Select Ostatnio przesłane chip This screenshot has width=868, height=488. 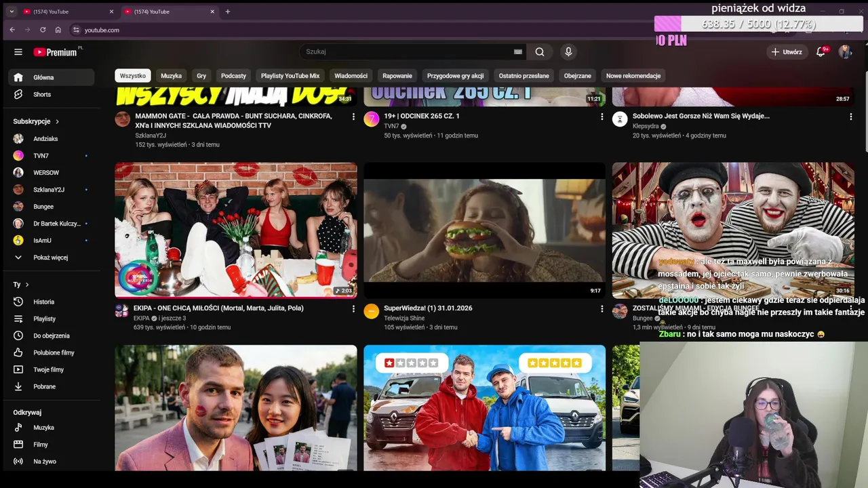pyautogui.click(x=524, y=76)
